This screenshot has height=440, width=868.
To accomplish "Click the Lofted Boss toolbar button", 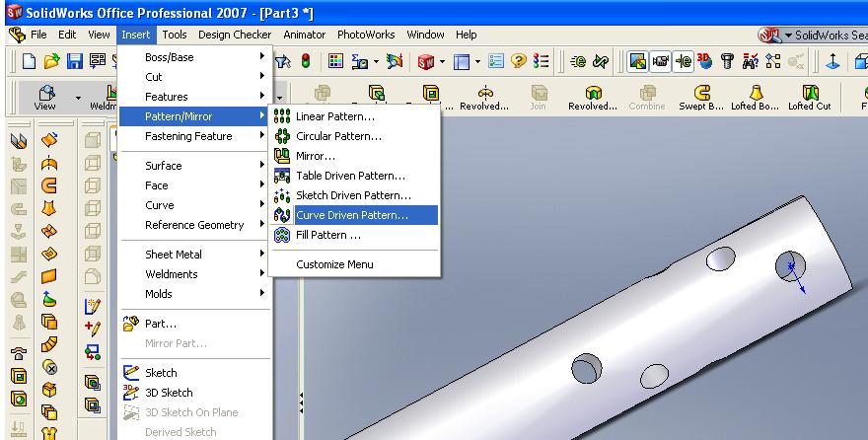I will point(756,97).
